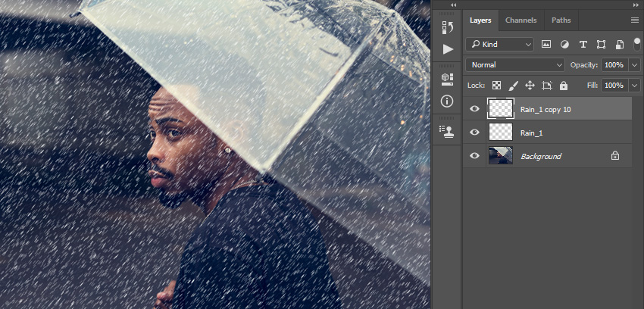Select the Background layer thumbnail
This screenshot has height=309, width=644.
pyautogui.click(x=501, y=155)
